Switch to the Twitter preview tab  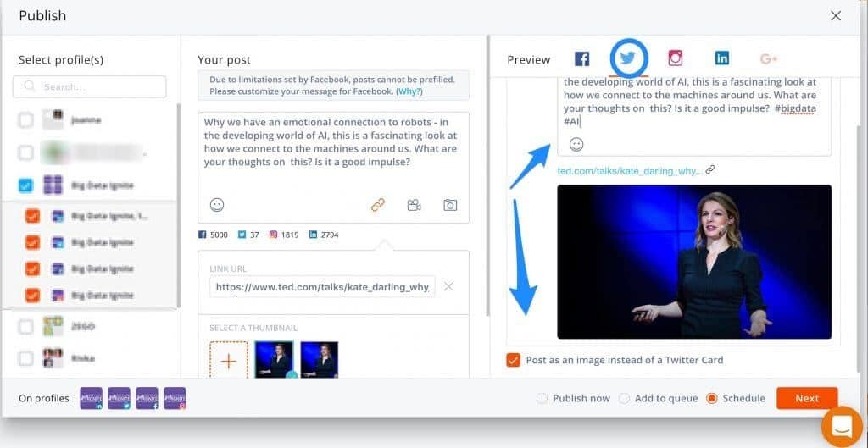click(627, 58)
